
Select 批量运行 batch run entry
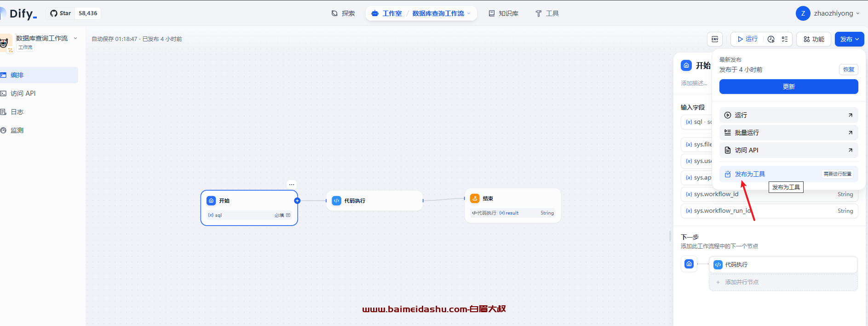pos(788,133)
